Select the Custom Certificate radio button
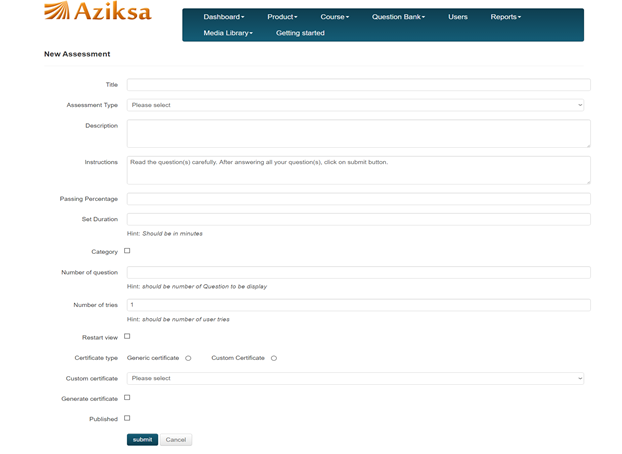 click(274, 358)
